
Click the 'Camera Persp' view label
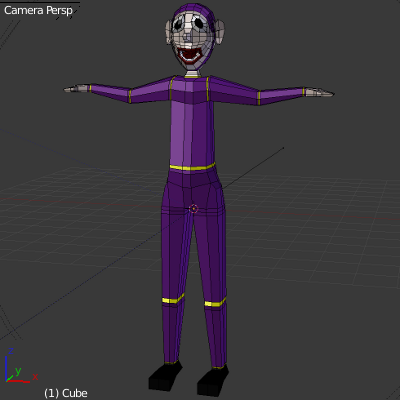[x=38, y=11]
